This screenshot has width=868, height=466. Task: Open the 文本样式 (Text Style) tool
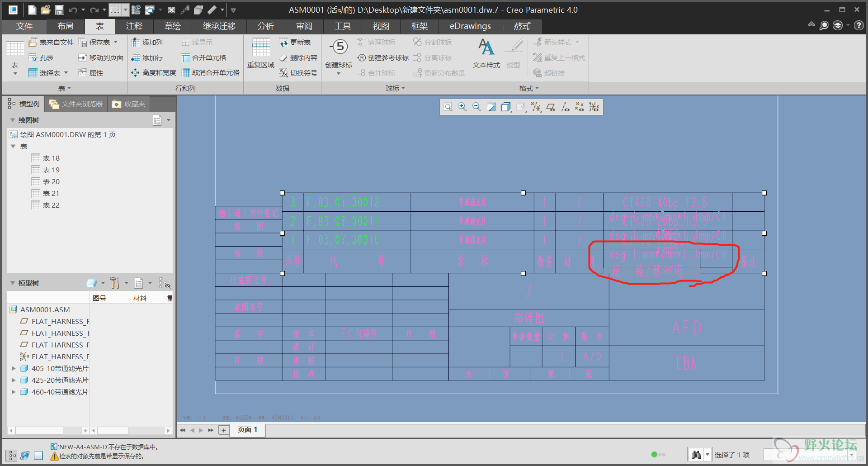point(486,53)
